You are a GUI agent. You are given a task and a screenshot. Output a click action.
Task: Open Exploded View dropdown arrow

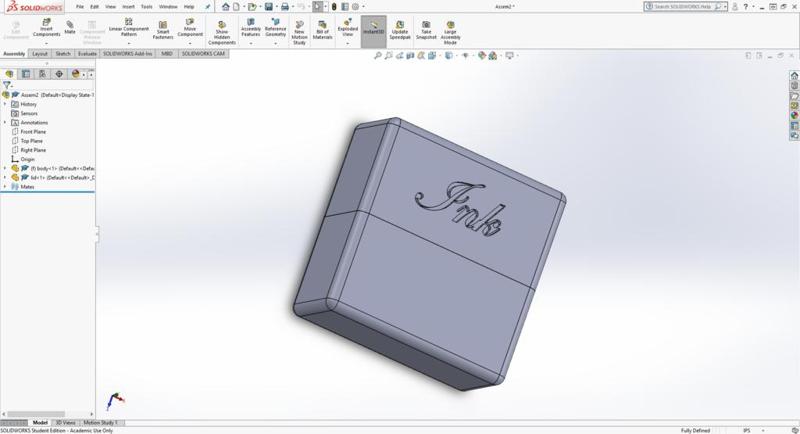point(347,43)
